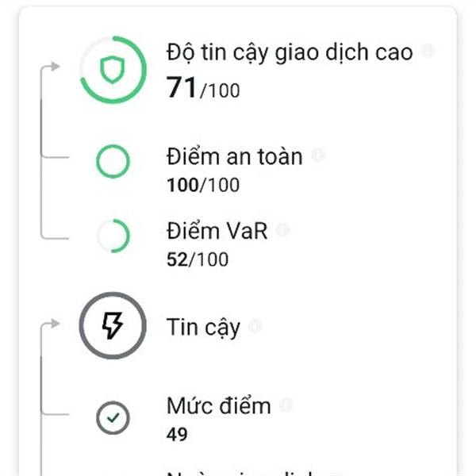This screenshot has width=476, height=476.
Task: Select the 52/100 VaR score
Action: coord(198,259)
